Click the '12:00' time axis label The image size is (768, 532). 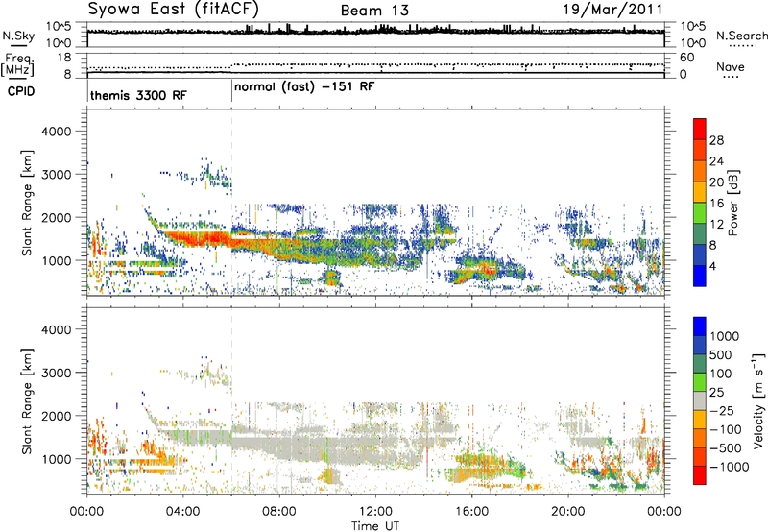pyautogui.click(x=375, y=512)
